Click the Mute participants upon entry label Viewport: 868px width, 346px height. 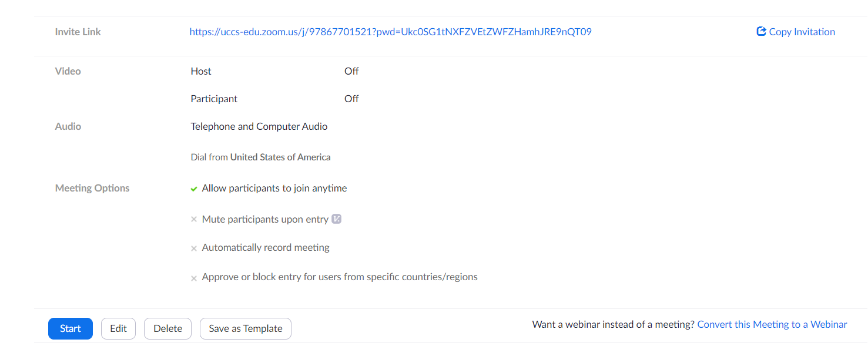point(265,219)
